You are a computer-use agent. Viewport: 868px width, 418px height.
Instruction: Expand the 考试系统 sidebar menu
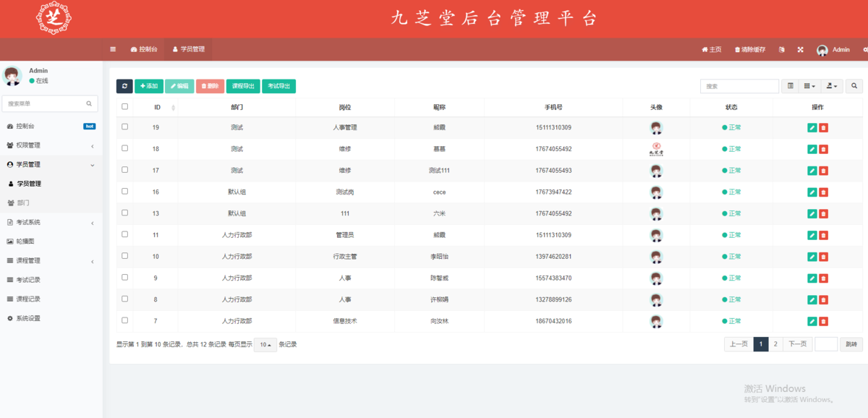(x=51, y=222)
